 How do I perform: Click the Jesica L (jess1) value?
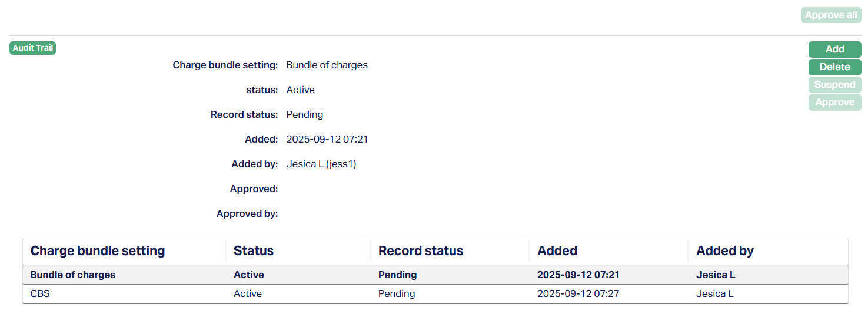pyautogui.click(x=321, y=164)
